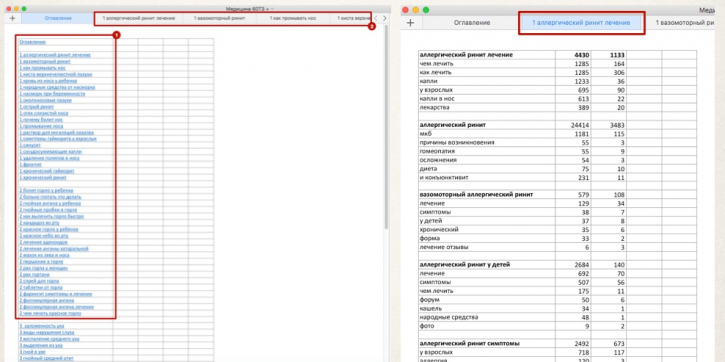The image size is (725, 362).
Task: Select the 'как лечить' cell
Action: [x=486, y=73]
